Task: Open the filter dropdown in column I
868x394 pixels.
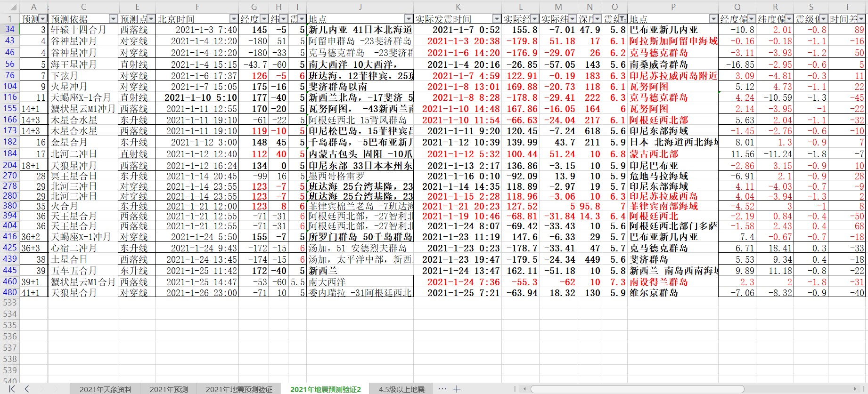Action: click(x=302, y=19)
